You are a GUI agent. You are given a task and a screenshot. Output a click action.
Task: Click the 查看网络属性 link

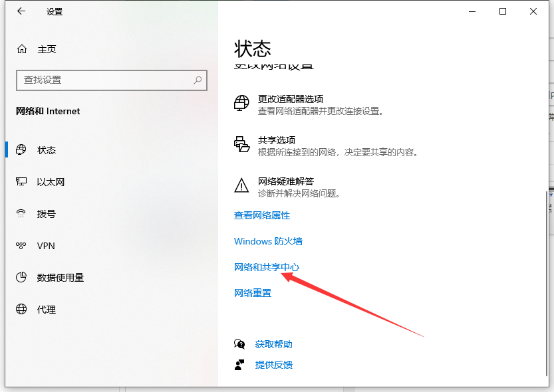[x=262, y=216]
